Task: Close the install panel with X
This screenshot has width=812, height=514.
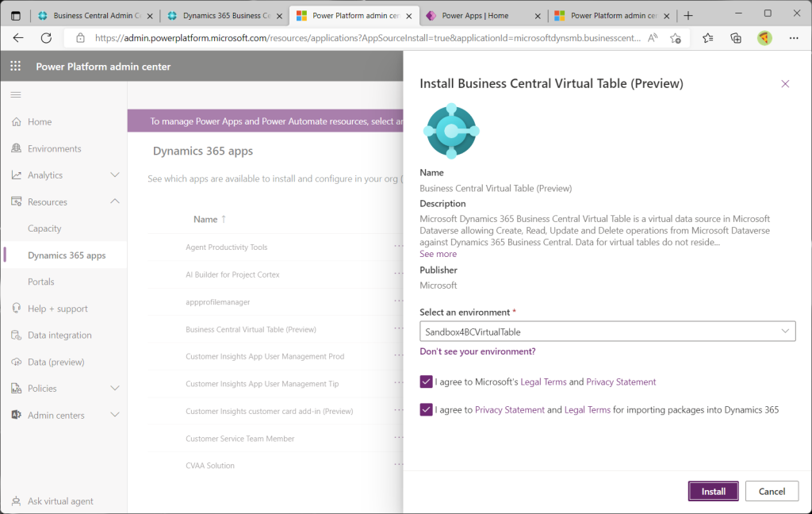Action: pos(785,84)
